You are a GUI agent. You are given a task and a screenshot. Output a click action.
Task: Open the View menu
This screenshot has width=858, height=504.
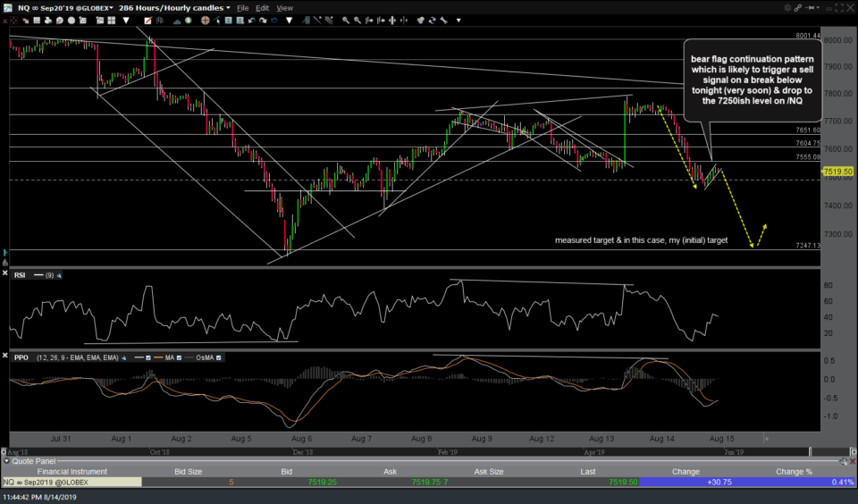coord(284,8)
